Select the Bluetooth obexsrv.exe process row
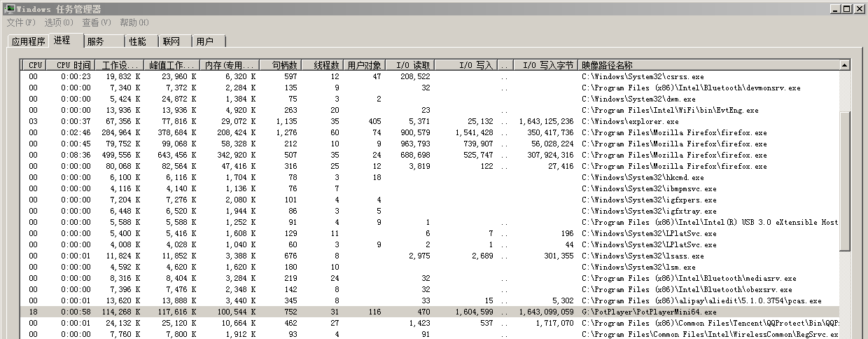This screenshot has width=868, height=339. click(431, 289)
